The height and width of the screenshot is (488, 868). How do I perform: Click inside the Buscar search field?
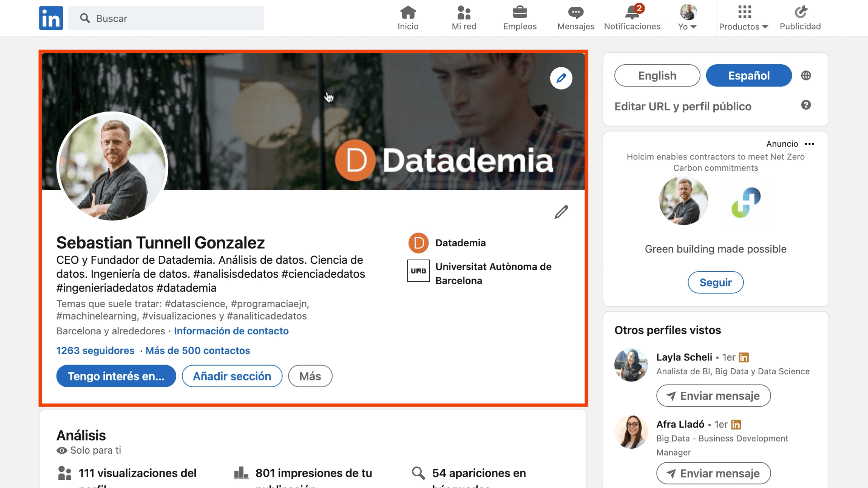point(166,18)
